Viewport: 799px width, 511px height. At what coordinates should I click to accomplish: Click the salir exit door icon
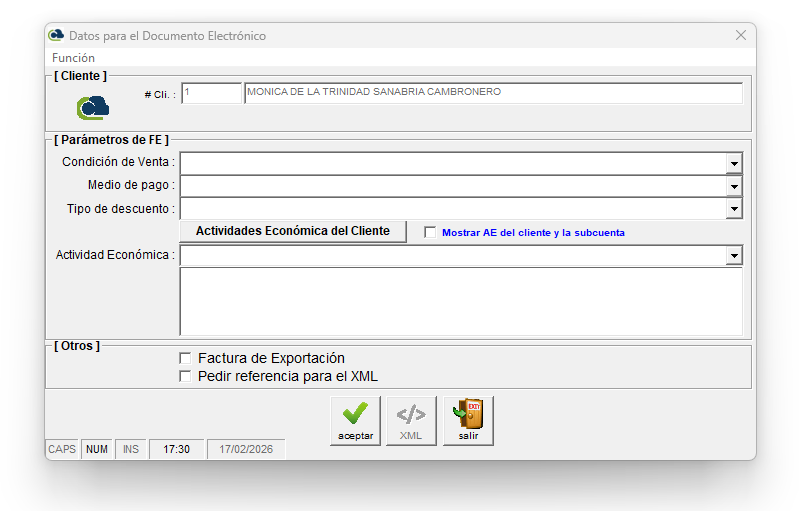tap(468, 420)
